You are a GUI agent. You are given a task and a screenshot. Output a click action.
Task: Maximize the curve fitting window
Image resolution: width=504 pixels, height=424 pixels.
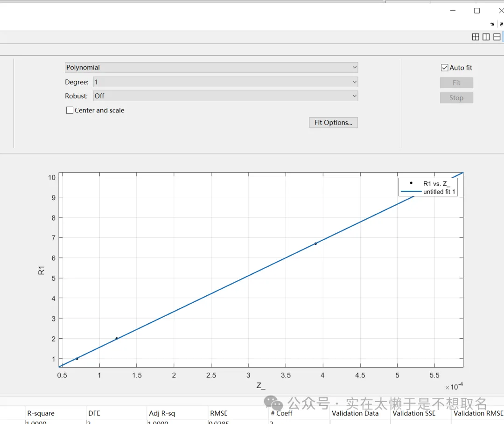(x=477, y=10)
